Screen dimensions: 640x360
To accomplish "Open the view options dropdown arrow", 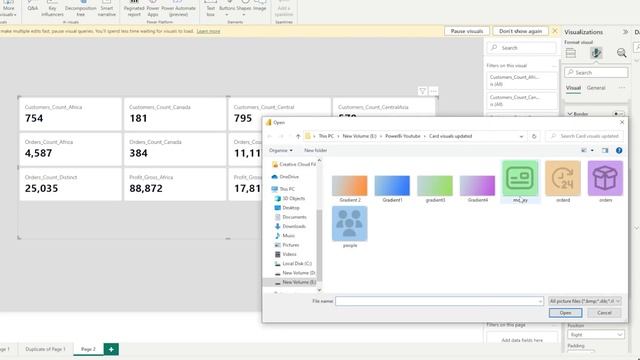I will tap(592, 151).
